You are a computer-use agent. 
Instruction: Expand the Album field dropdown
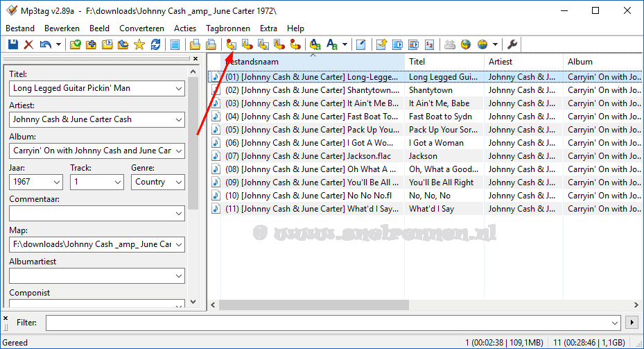[x=179, y=151]
